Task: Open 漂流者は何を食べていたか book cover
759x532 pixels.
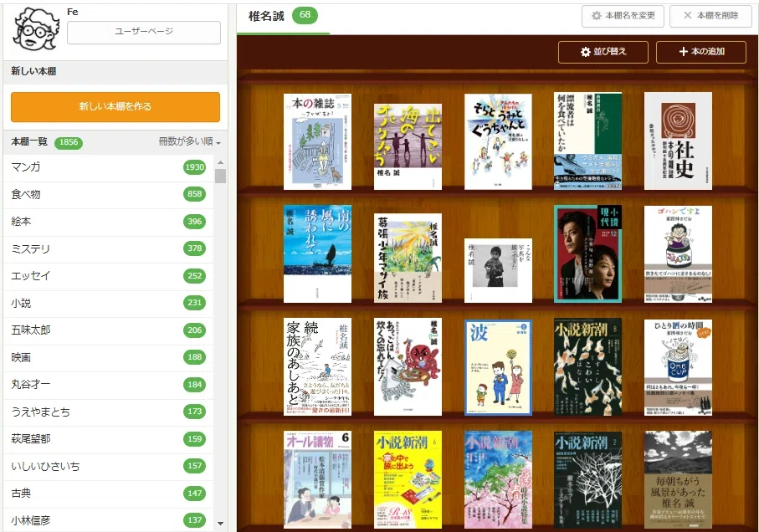Action: click(x=587, y=141)
